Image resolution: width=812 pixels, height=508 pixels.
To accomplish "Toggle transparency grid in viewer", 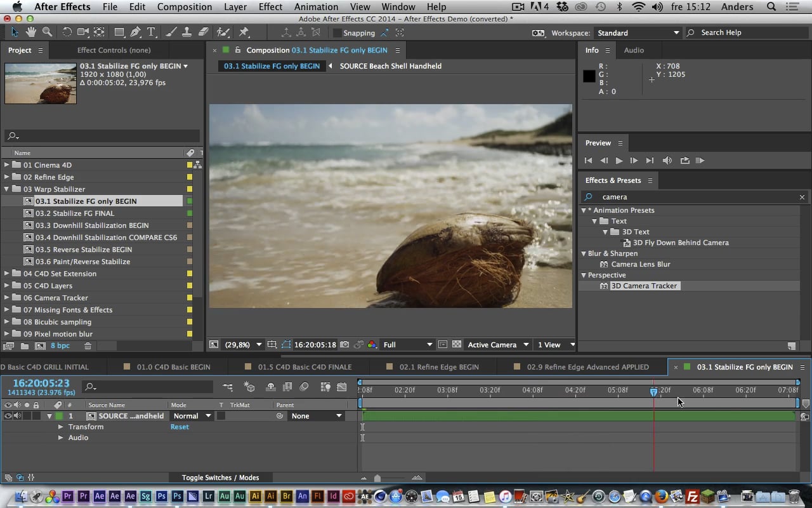I will coord(457,345).
